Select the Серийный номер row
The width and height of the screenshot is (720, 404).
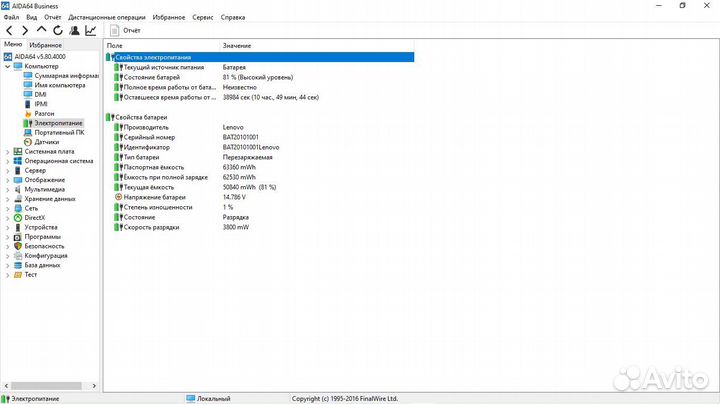259,137
